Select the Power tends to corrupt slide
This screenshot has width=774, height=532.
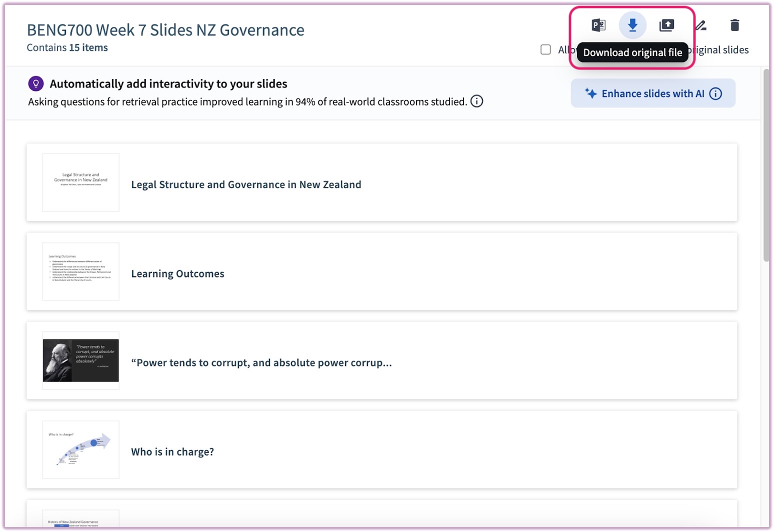tap(261, 362)
